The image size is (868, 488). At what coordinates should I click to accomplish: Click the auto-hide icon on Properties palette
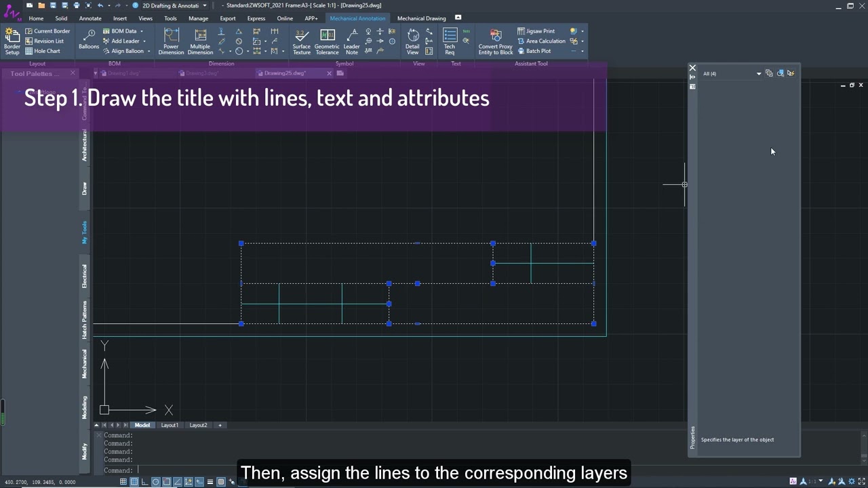pyautogui.click(x=692, y=77)
